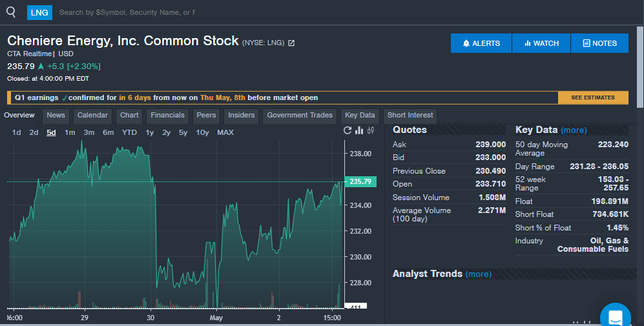Select the 5d chart range
The width and height of the screenshot is (644, 326).
click(51, 132)
